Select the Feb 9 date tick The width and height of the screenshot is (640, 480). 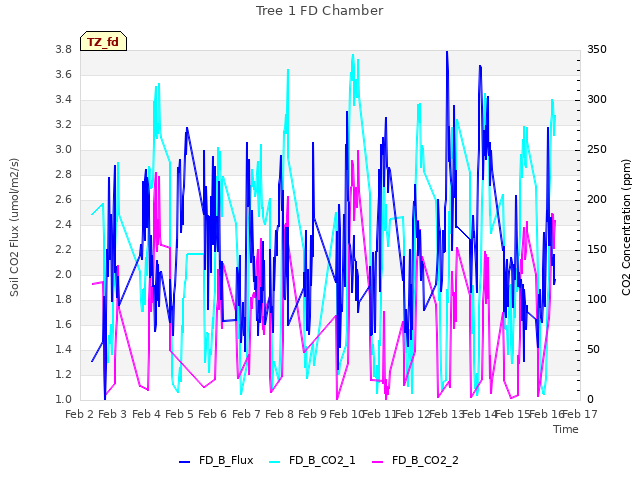click(x=312, y=414)
